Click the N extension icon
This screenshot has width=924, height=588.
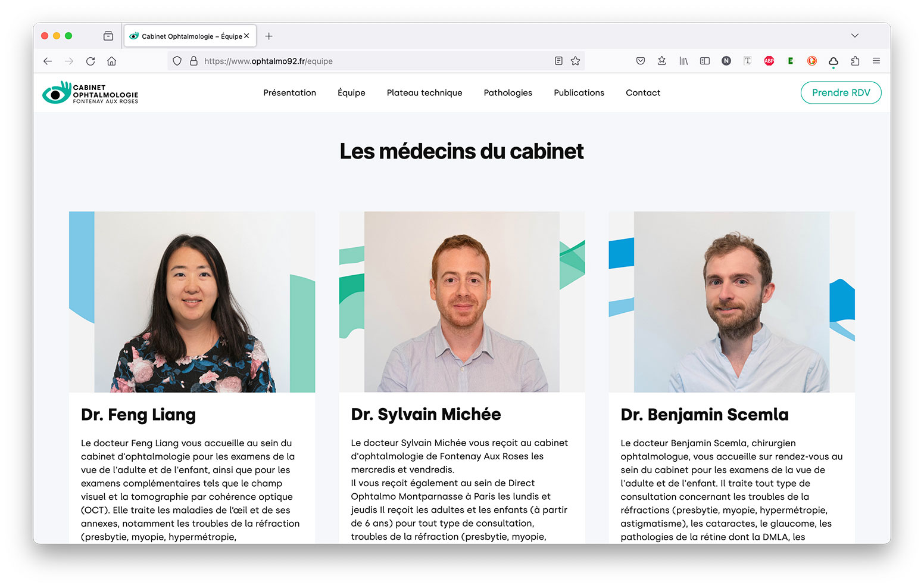(x=726, y=61)
